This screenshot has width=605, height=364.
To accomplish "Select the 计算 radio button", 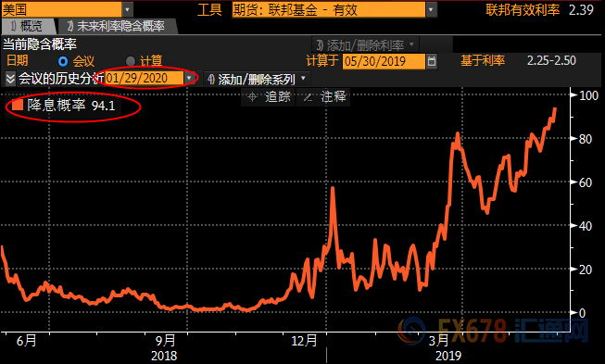I will click(131, 61).
